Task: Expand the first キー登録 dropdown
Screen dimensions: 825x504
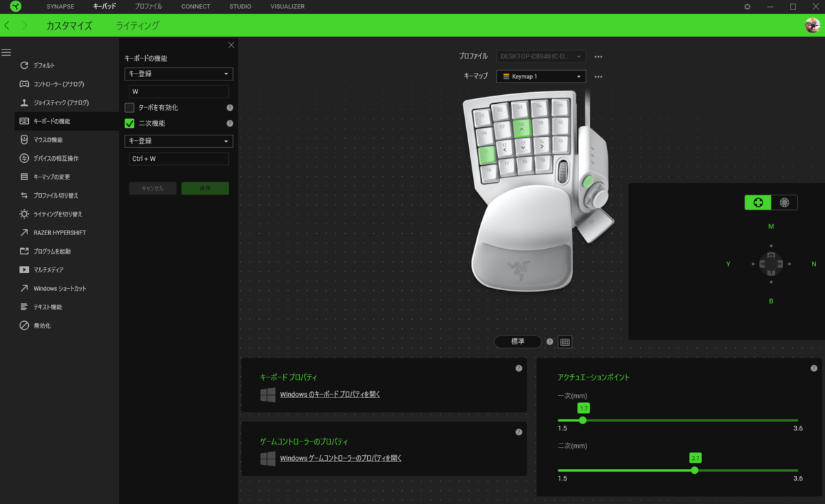Action: click(179, 74)
